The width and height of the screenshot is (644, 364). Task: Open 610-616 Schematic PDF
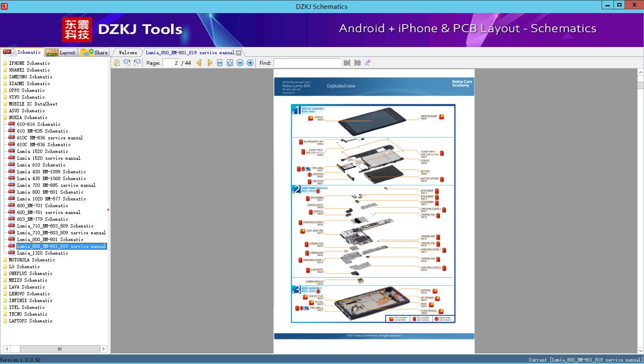tap(39, 124)
